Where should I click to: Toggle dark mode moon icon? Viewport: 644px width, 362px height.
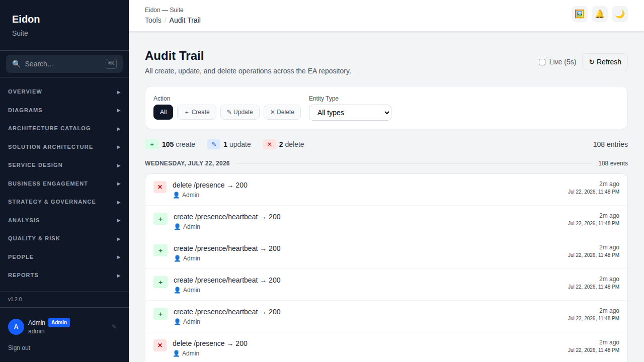[x=620, y=14]
